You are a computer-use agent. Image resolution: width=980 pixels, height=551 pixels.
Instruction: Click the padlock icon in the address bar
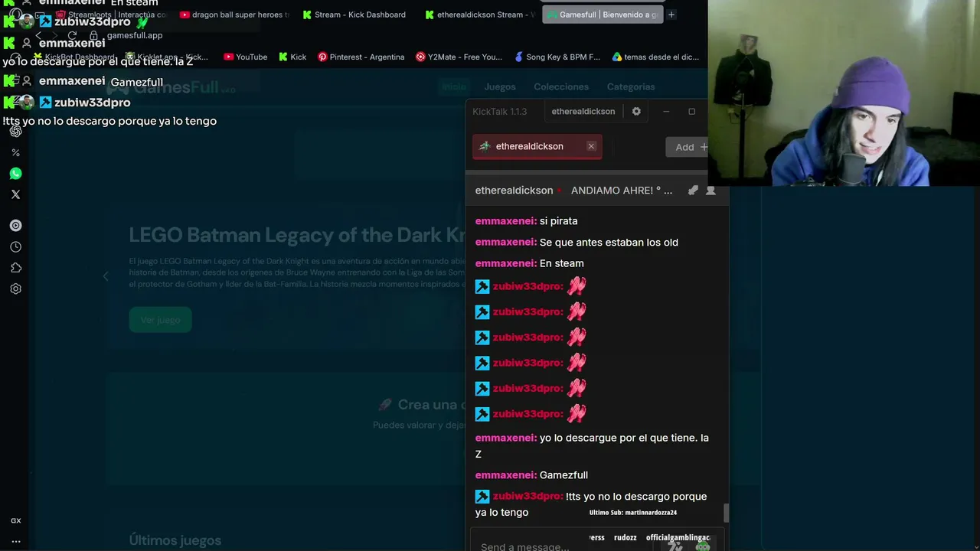pos(93,35)
